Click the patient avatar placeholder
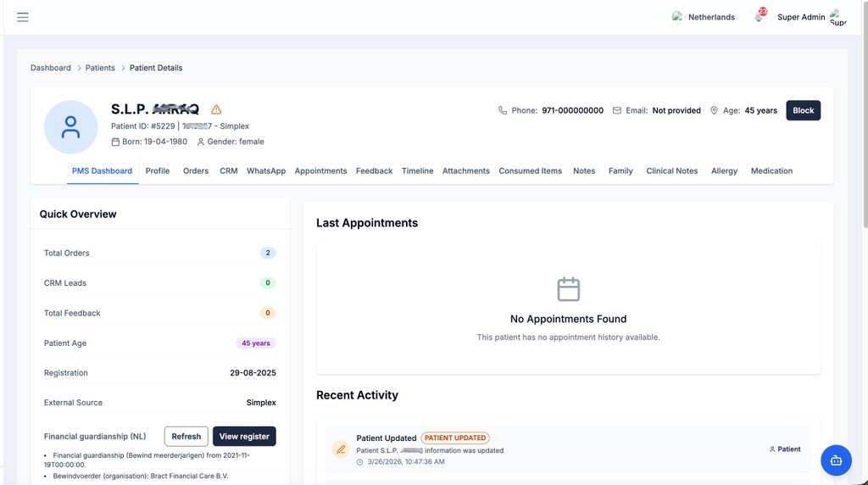The image size is (868, 485). pos(71,127)
